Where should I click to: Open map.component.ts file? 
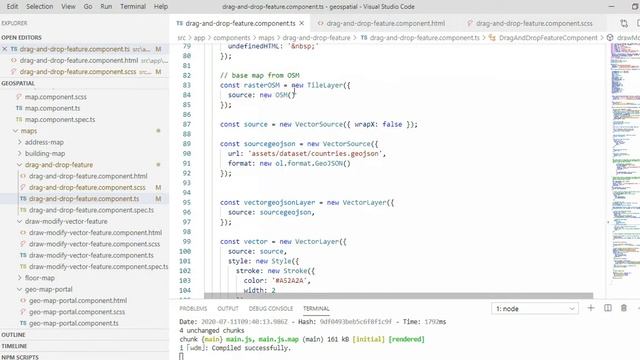pyautogui.click(x=52, y=109)
